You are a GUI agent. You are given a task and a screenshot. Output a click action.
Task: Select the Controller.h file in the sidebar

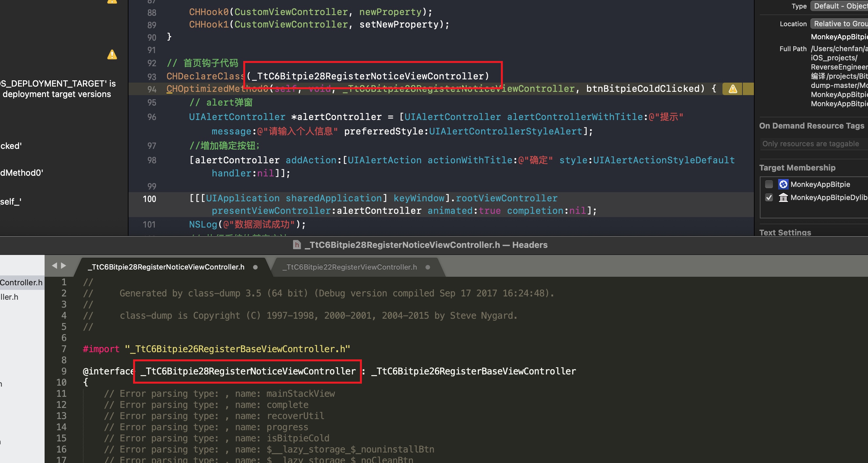coord(21,282)
